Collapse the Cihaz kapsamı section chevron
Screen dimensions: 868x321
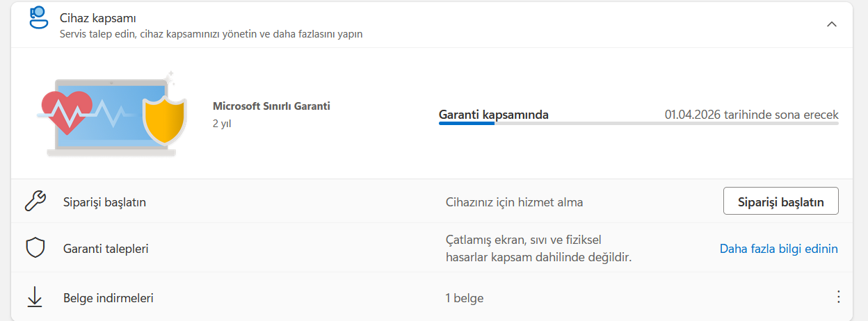pos(831,24)
